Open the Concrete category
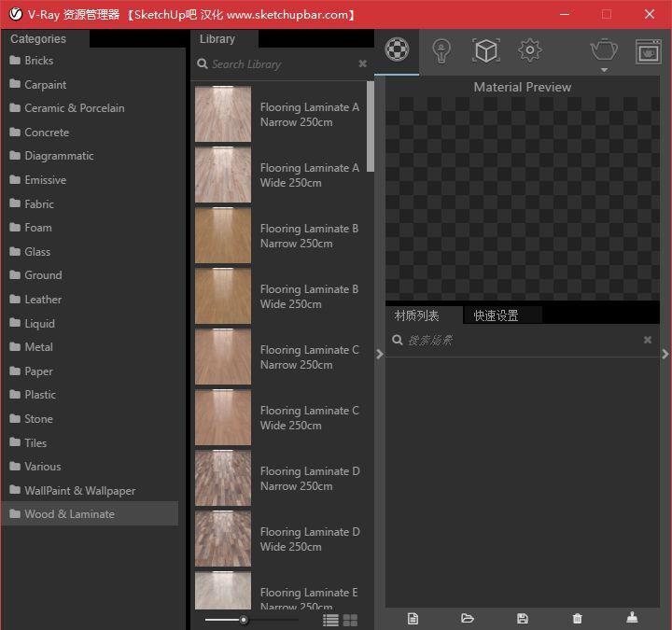 pos(39,133)
